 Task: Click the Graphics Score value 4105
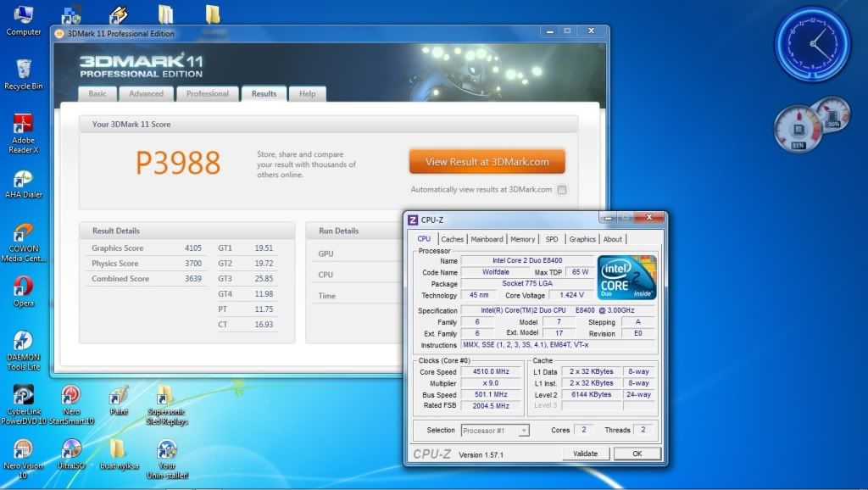pyautogui.click(x=193, y=248)
